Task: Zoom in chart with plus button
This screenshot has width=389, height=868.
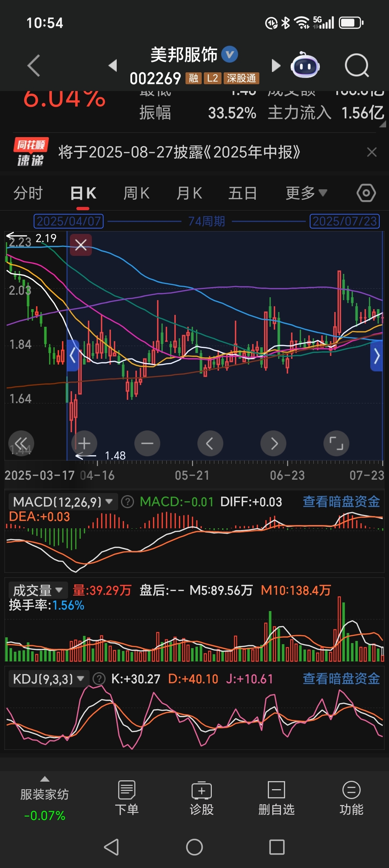Action: [84, 443]
